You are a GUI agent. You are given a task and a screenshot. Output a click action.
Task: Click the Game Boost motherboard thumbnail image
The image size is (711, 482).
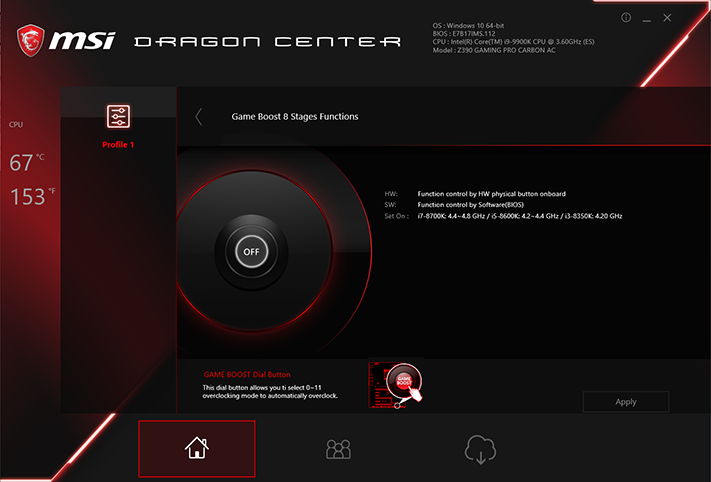tap(395, 385)
